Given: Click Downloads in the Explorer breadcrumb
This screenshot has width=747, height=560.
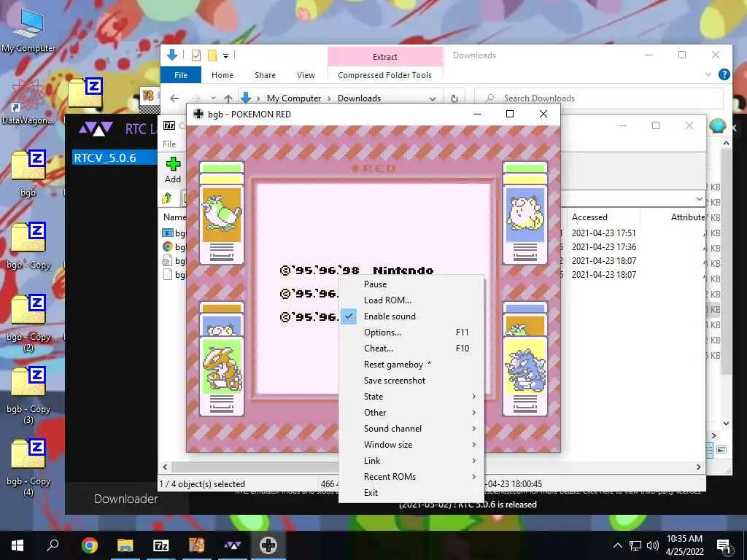Looking at the screenshot, I should [359, 98].
